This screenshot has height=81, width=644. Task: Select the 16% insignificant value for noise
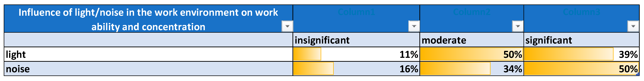(x=409, y=69)
